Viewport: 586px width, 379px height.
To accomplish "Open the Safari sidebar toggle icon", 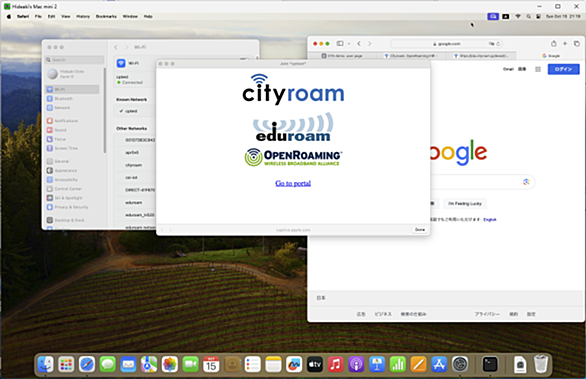I will [x=340, y=44].
